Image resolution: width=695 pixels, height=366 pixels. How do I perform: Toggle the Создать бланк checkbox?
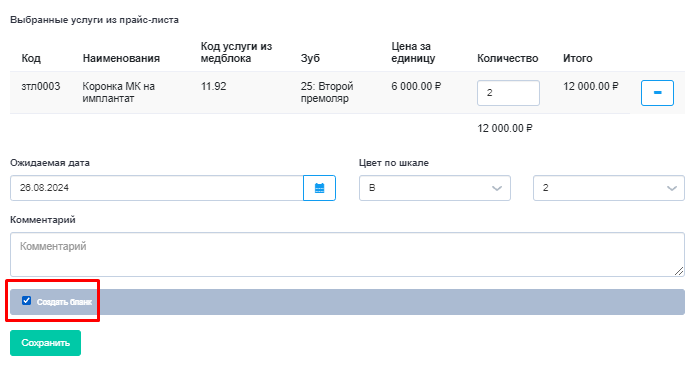click(27, 301)
